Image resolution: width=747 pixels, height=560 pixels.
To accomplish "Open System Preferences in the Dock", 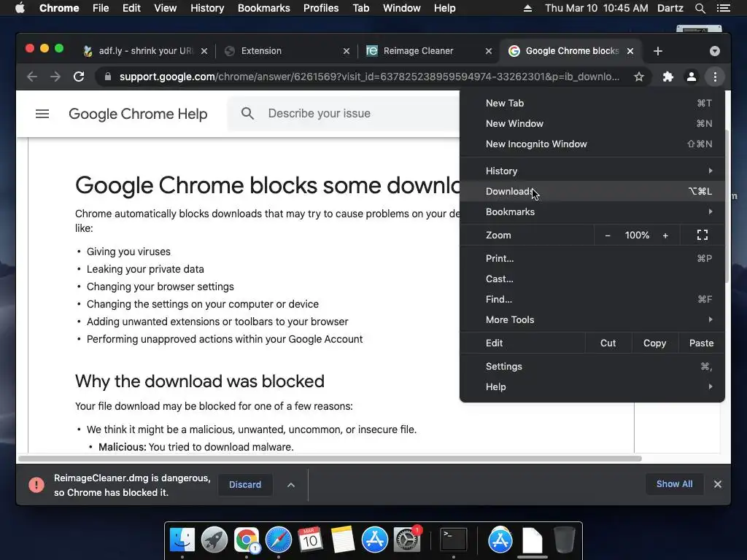I will click(x=406, y=540).
